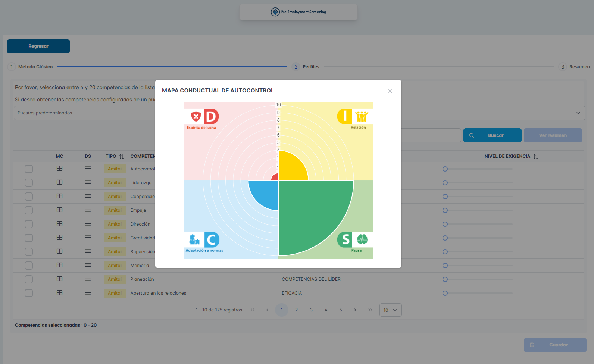Click the yellow I Relación icon
This screenshot has height=364, width=594.
click(353, 116)
